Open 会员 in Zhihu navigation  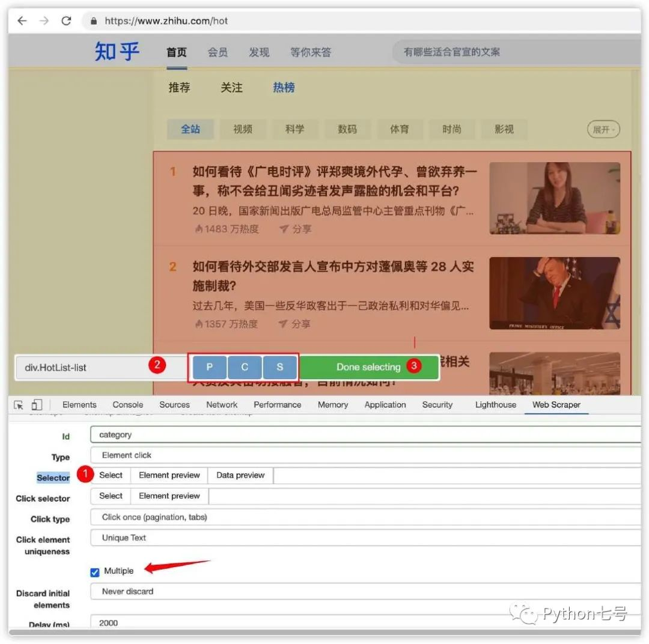(x=218, y=52)
